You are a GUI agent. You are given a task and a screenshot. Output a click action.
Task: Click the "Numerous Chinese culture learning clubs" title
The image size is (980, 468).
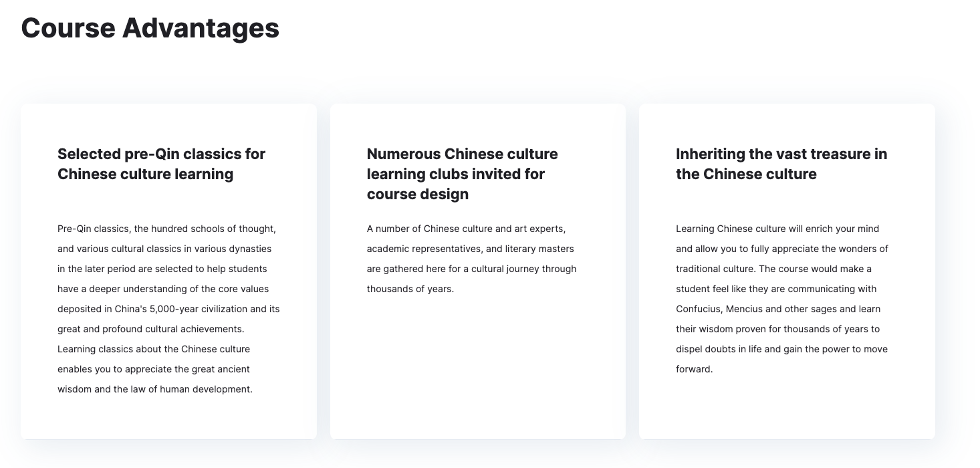[x=462, y=174]
